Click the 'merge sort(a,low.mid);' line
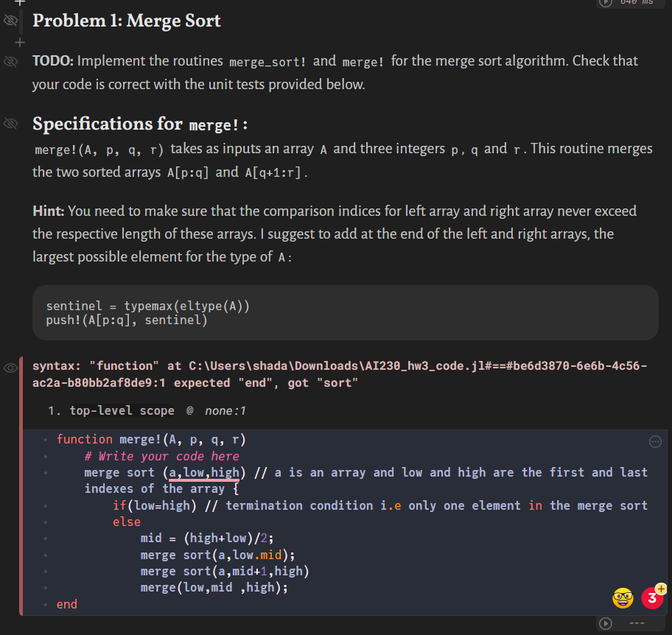This screenshot has height=635, width=672. pos(217,555)
